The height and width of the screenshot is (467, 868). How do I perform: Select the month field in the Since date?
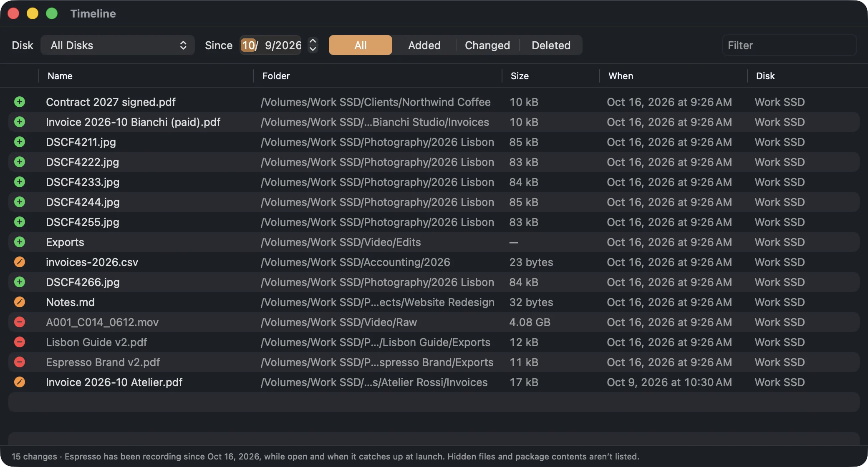[249, 45]
